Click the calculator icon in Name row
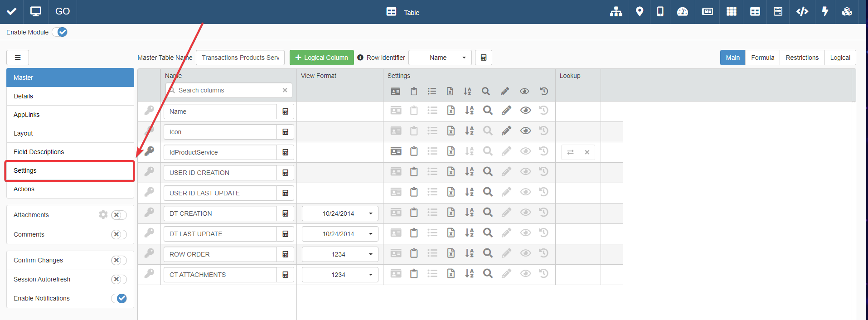The width and height of the screenshot is (868, 320). 286,112
